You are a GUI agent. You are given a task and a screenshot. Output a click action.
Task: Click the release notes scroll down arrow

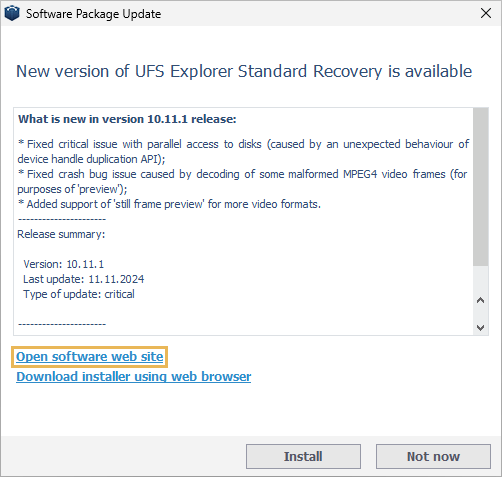[x=480, y=327]
